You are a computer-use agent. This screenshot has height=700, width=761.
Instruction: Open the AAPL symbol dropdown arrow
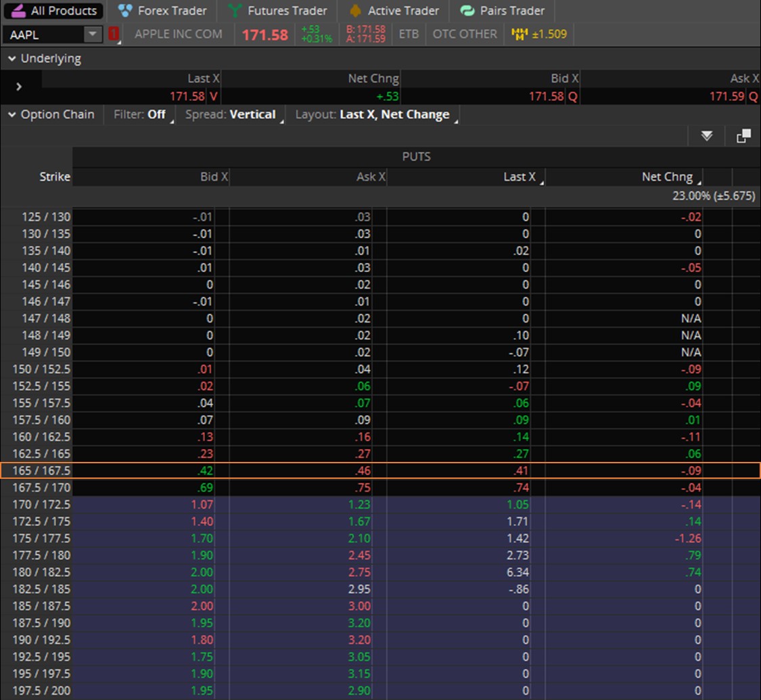tap(91, 34)
